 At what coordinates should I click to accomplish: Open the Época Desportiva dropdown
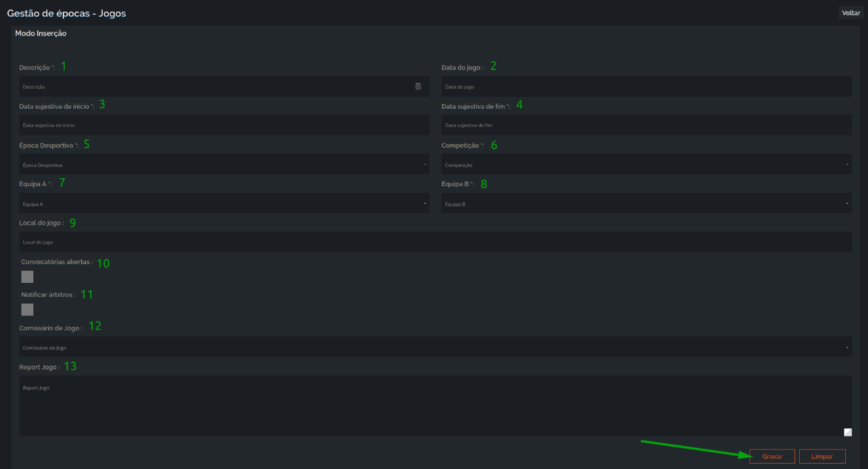click(224, 164)
